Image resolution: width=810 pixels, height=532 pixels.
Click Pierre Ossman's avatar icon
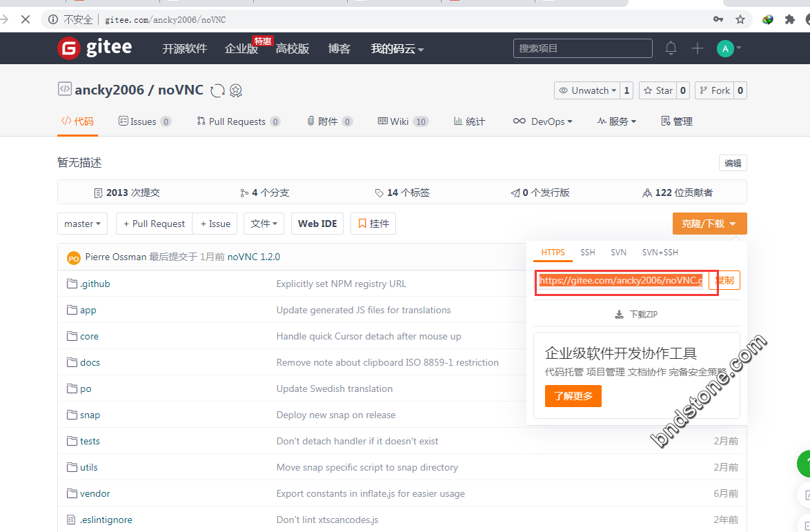pos(74,258)
